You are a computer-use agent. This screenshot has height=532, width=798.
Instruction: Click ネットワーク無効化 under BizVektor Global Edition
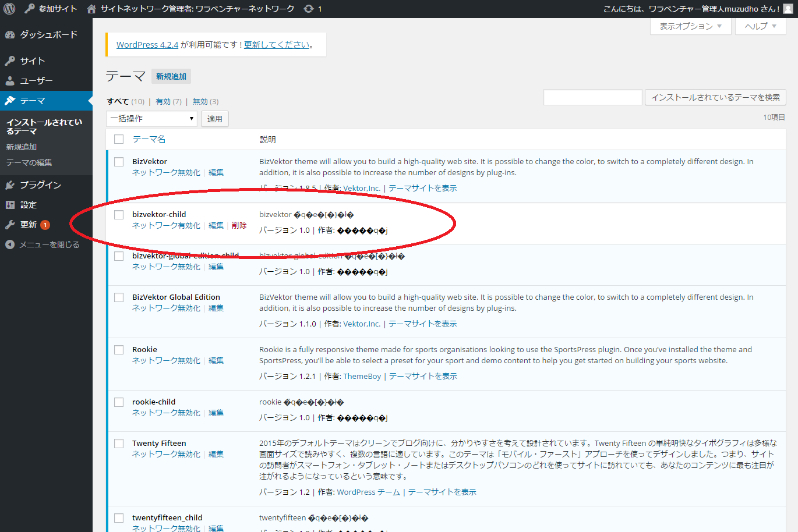166,308
